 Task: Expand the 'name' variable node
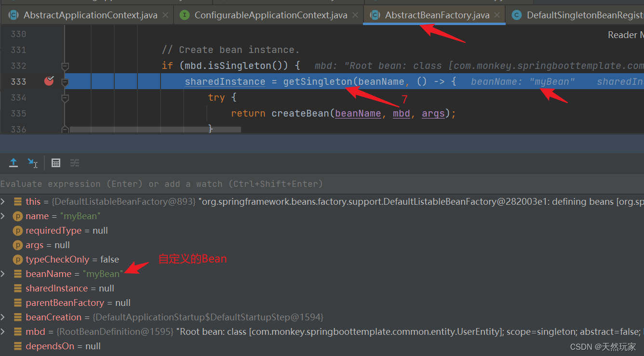(x=3, y=216)
